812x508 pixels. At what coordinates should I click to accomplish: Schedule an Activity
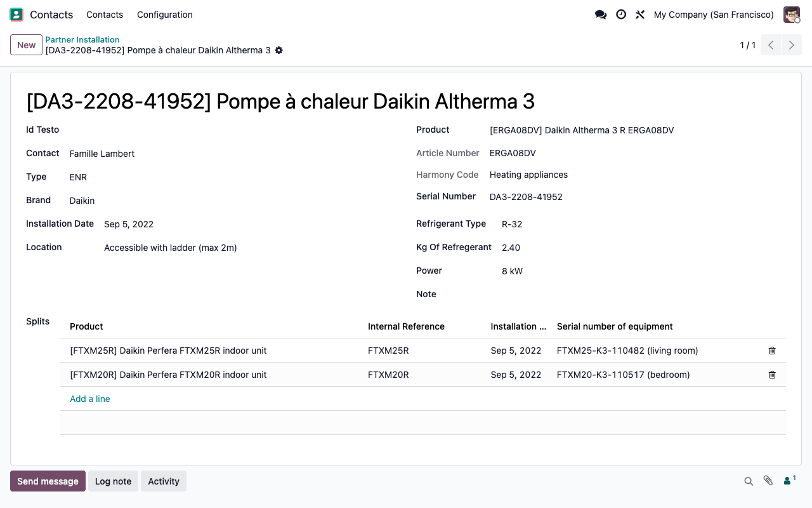(x=164, y=481)
